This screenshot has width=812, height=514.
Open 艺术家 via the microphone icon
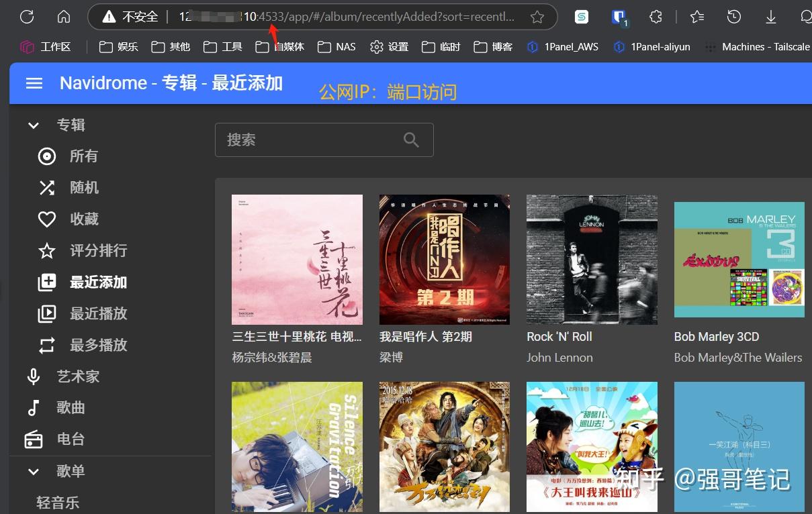[34, 376]
